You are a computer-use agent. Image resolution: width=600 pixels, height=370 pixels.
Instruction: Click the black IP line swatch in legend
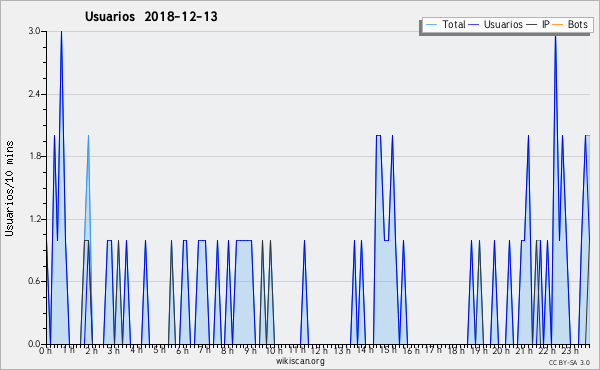click(x=532, y=25)
